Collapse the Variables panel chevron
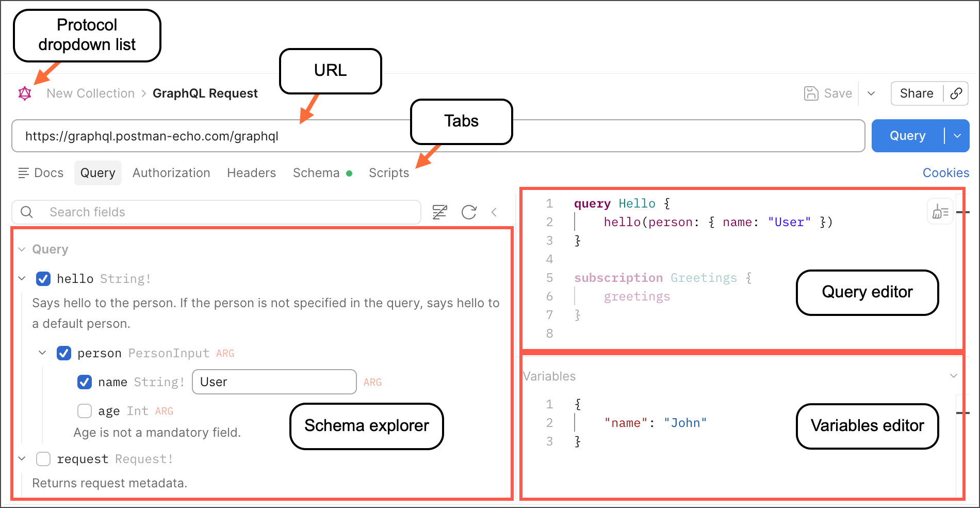The height and width of the screenshot is (508, 980). coord(954,376)
